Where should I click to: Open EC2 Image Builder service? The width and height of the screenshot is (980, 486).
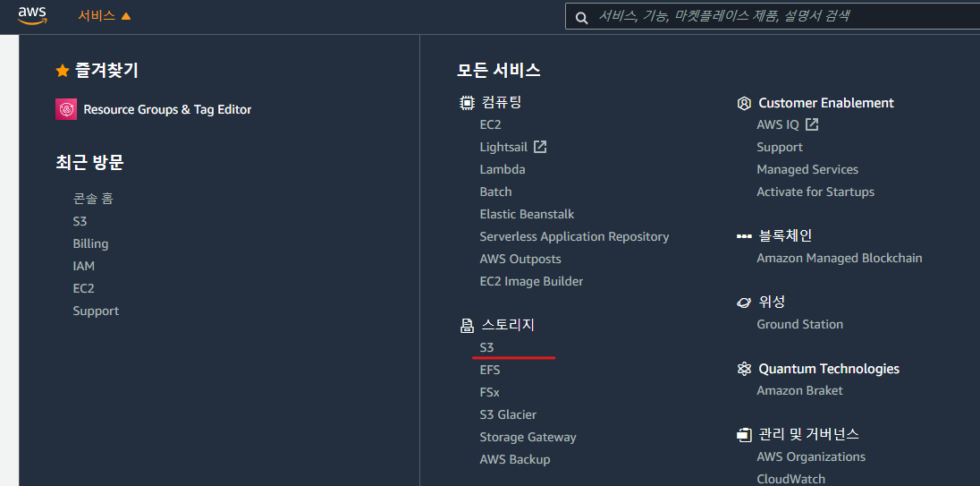point(531,281)
